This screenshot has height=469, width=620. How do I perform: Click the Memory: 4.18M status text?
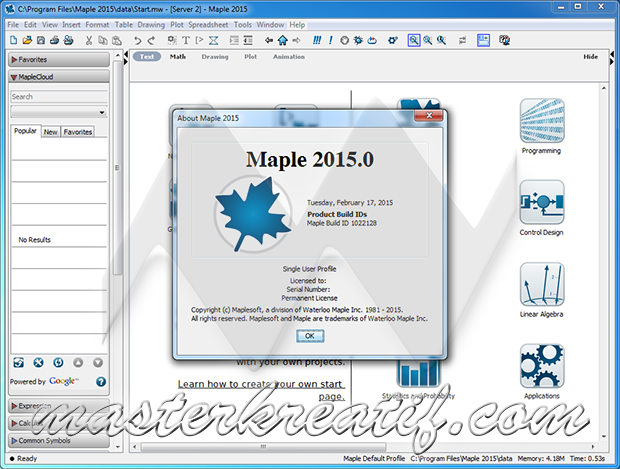coord(541,459)
